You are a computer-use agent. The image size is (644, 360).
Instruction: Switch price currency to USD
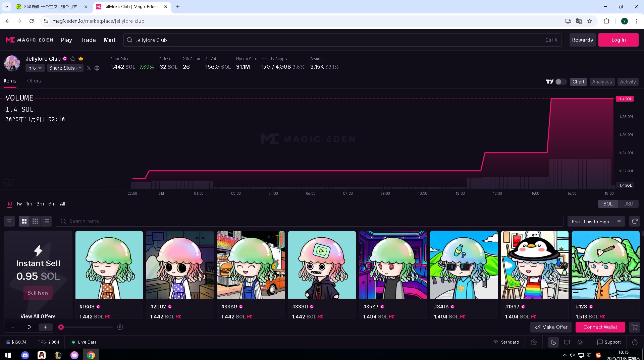[x=628, y=204]
